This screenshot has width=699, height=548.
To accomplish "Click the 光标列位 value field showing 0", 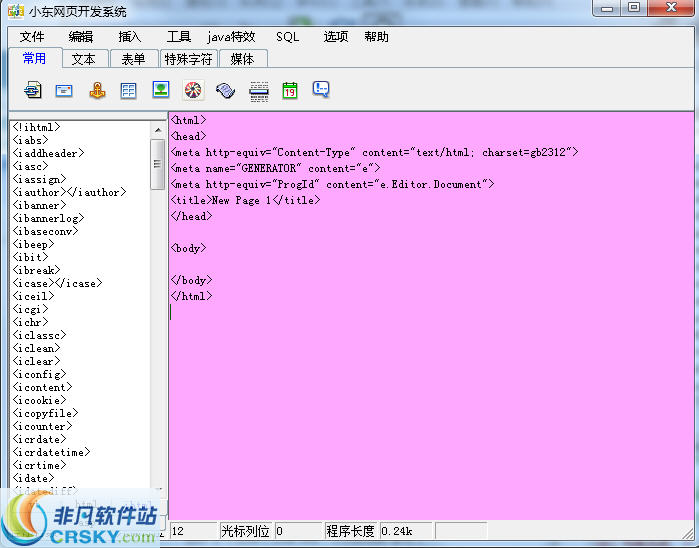I will tap(298, 531).
